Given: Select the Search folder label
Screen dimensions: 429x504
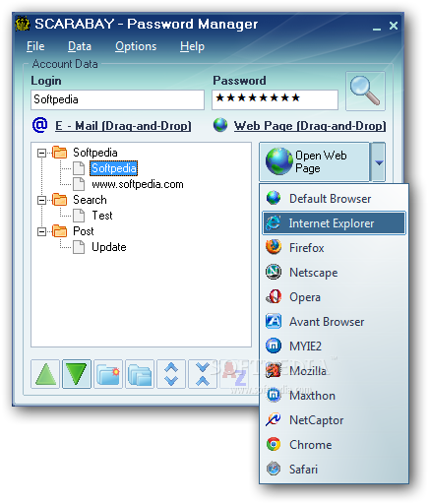Looking at the screenshot, I should (90, 200).
